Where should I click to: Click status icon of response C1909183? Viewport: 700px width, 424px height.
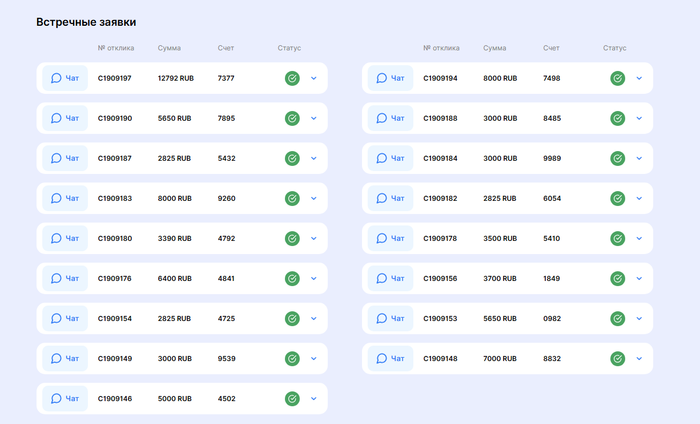292,198
